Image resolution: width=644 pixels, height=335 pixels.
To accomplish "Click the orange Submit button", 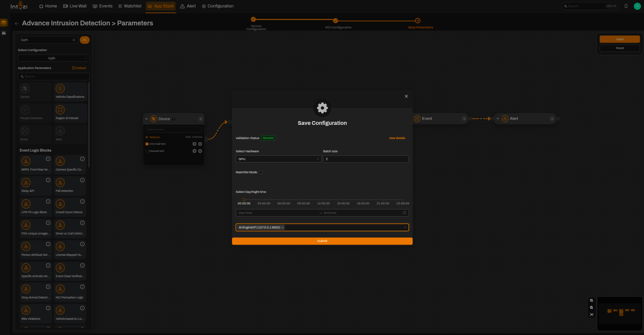I will tap(322, 241).
